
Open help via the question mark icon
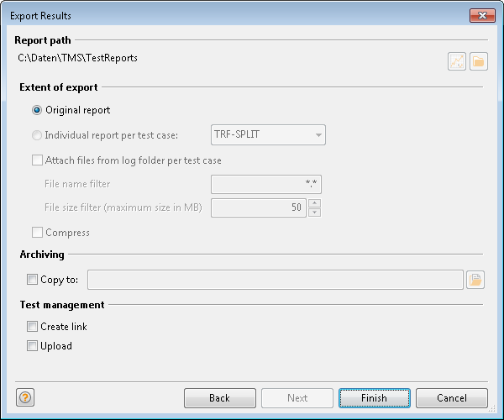point(25,397)
